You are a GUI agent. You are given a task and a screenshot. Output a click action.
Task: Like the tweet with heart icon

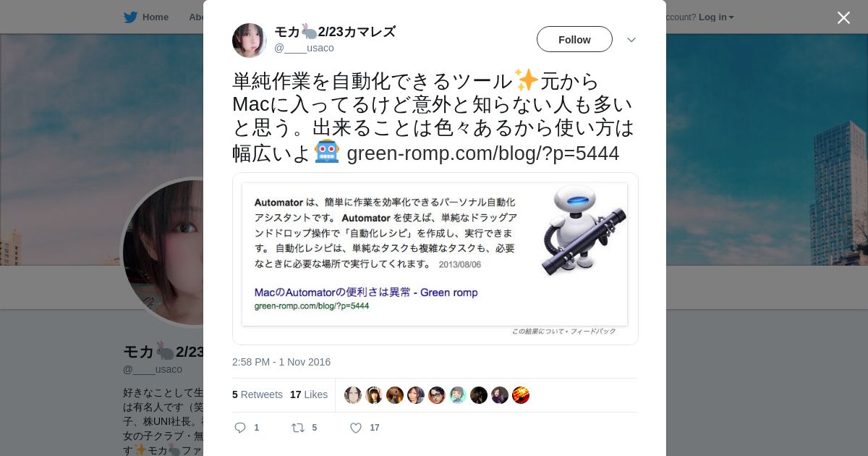tap(356, 428)
